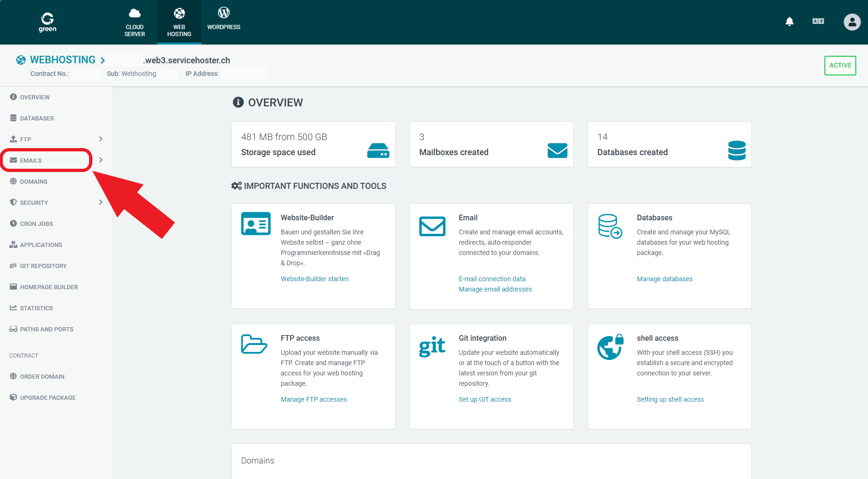
Task: Select Order Domain in the sidebar
Action: pos(42,376)
